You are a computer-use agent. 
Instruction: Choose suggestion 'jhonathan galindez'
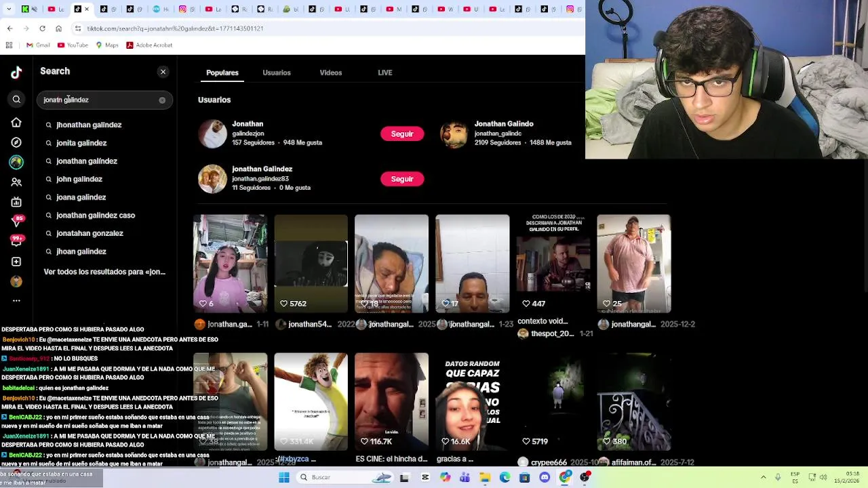pyautogui.click(x=89, y=125)
